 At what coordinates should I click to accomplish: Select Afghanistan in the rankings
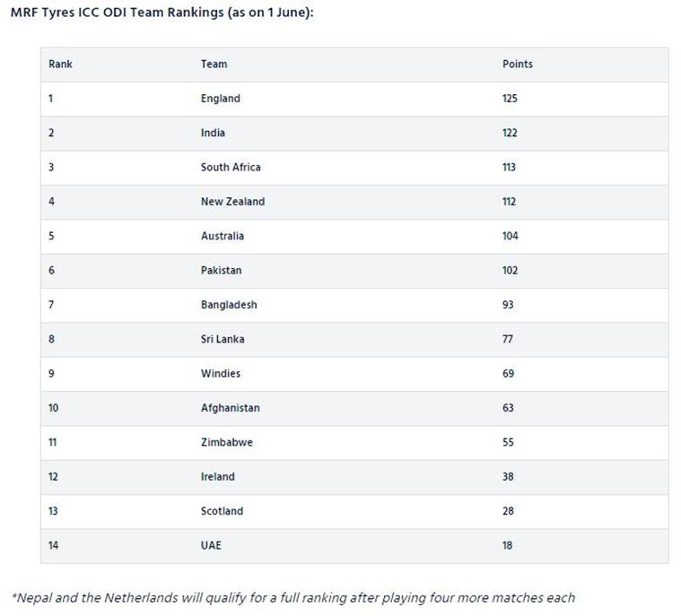pos(231,408)
